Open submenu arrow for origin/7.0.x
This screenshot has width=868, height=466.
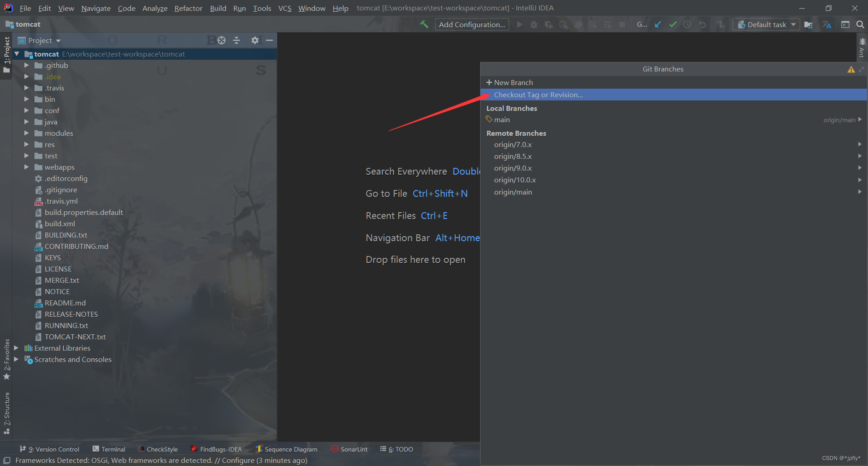[860, 144]
